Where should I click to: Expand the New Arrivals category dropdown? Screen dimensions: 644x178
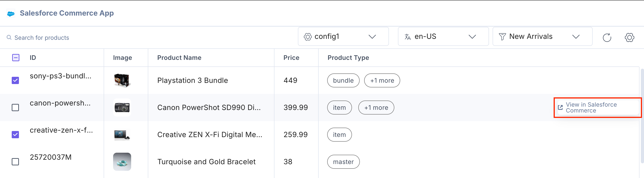[x=575, y=37]
